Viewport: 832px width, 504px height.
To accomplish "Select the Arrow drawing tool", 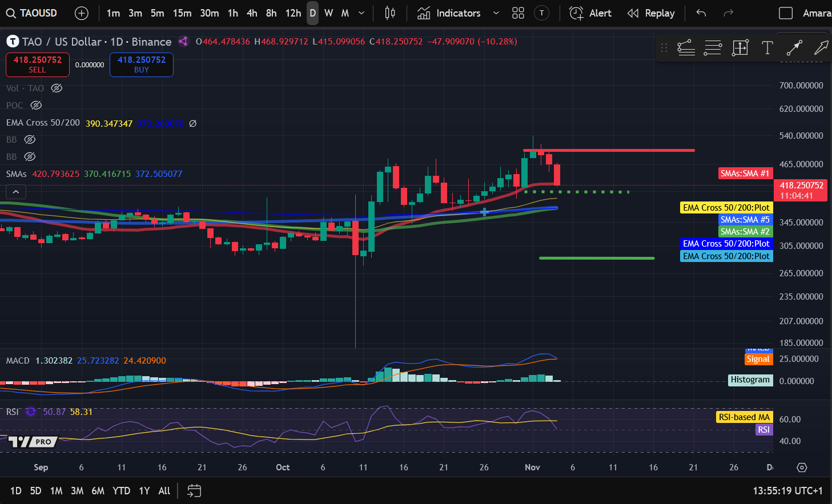I will [794, 48].
